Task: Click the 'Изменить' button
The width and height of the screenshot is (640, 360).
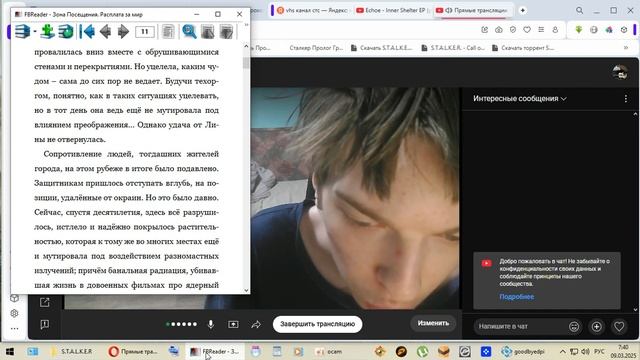Action: tap(433, 323)
